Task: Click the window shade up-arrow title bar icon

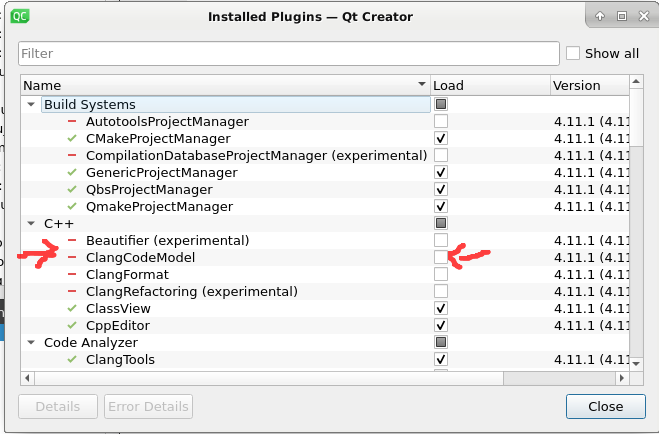Action: pyautogui.click(x=600, y=16)
